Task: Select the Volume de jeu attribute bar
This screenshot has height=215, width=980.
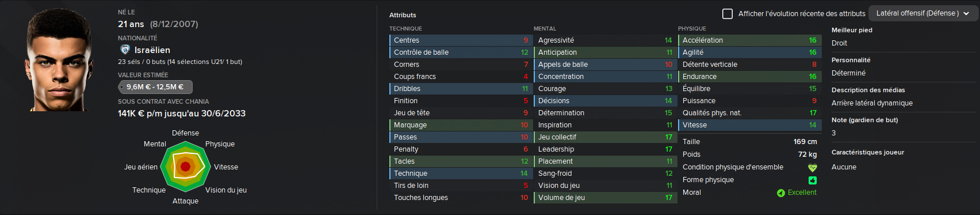Action: (604, 198)
